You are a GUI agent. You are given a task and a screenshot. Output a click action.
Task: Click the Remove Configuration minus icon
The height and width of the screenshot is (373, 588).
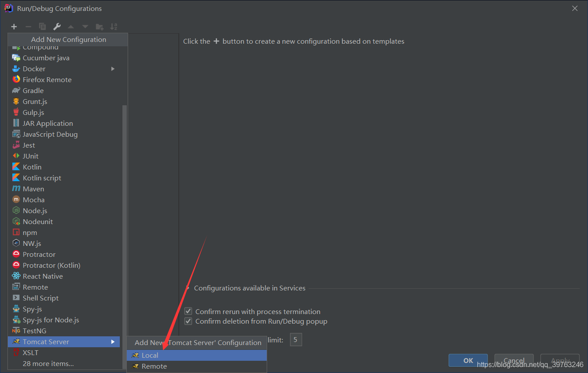pos(28,27)
